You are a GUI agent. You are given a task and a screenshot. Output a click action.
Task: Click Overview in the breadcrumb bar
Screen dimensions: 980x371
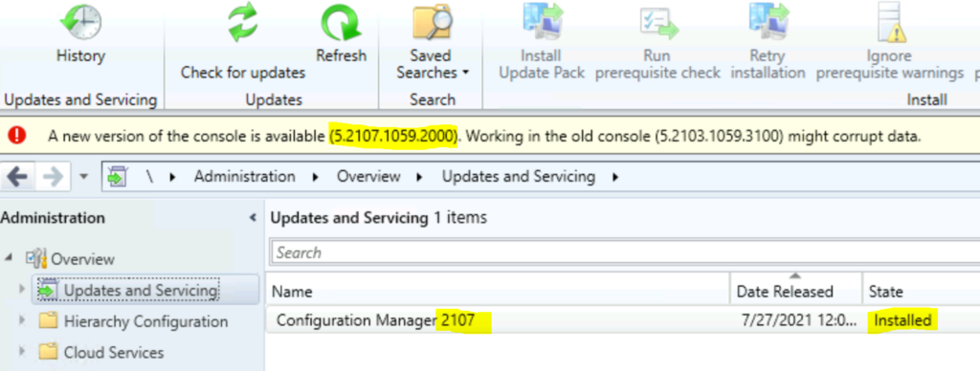(368, 177)
